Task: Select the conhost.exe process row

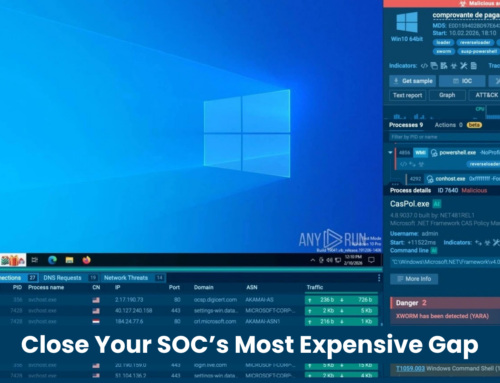Action: click(453, 179)
